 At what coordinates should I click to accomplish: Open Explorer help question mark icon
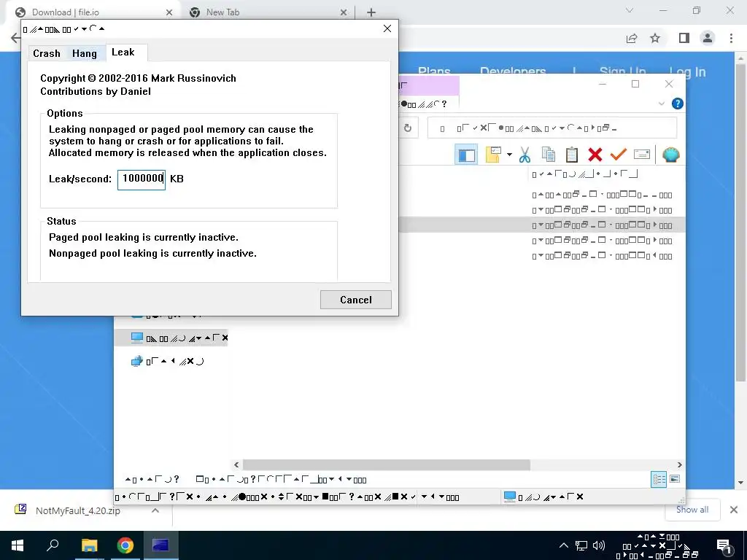(677, 104)
